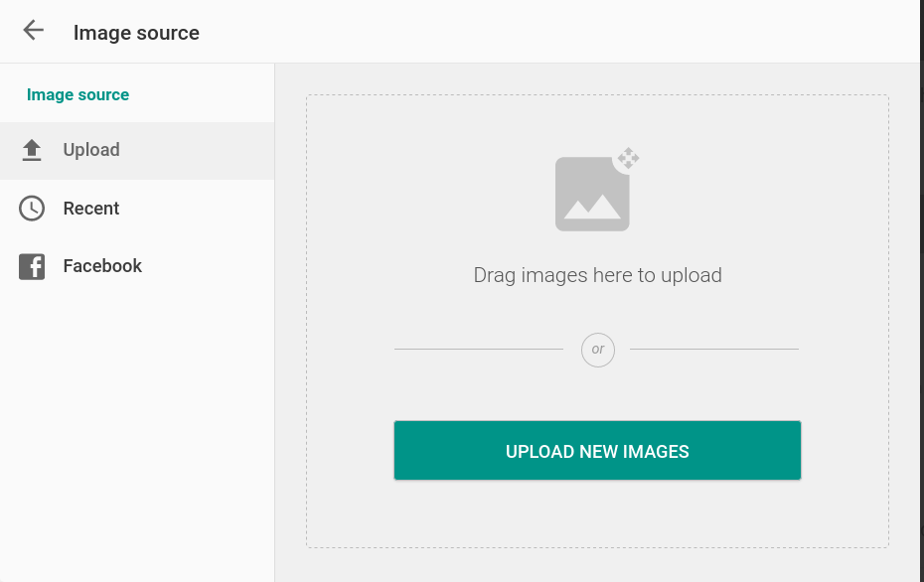
Task: Click the gray image placeholder icon
Action: point(591,196)
